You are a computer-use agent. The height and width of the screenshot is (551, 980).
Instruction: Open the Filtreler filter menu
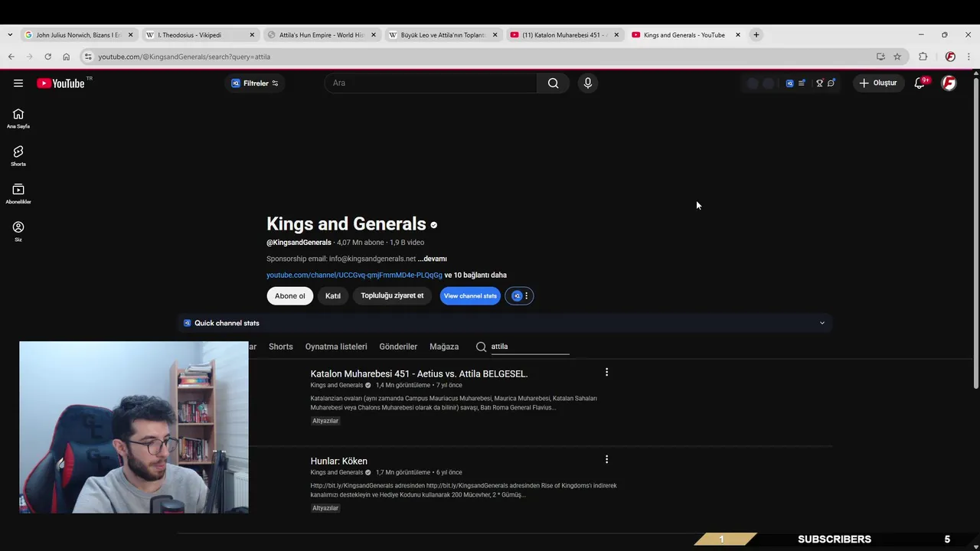point(255,83)
